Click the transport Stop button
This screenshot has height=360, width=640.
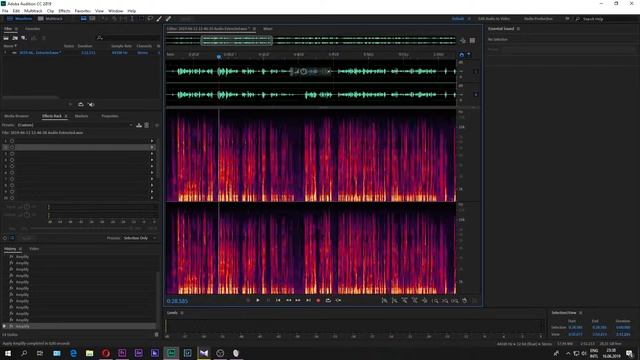point(248,300)
